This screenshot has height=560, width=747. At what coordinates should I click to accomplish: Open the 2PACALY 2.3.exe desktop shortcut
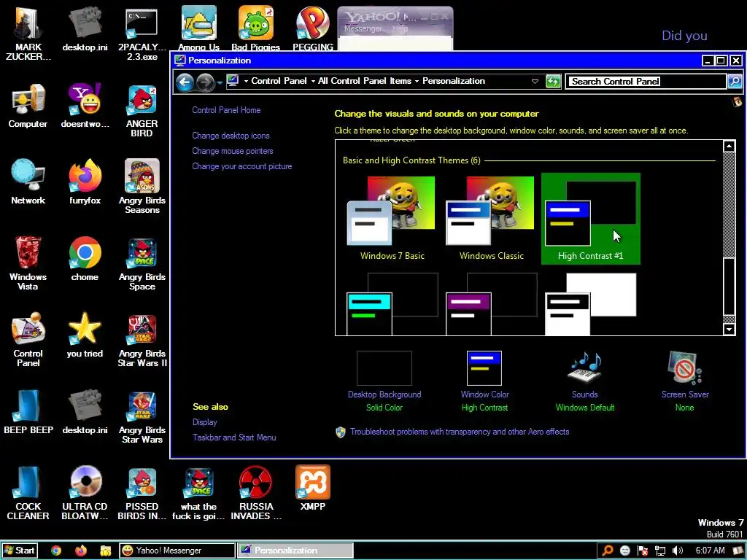(x=142, y=34)
